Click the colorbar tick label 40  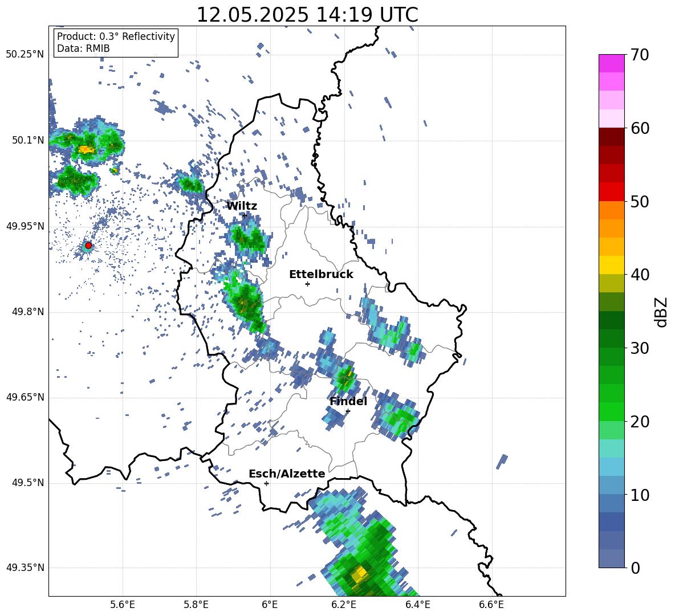tap(640, 275)
